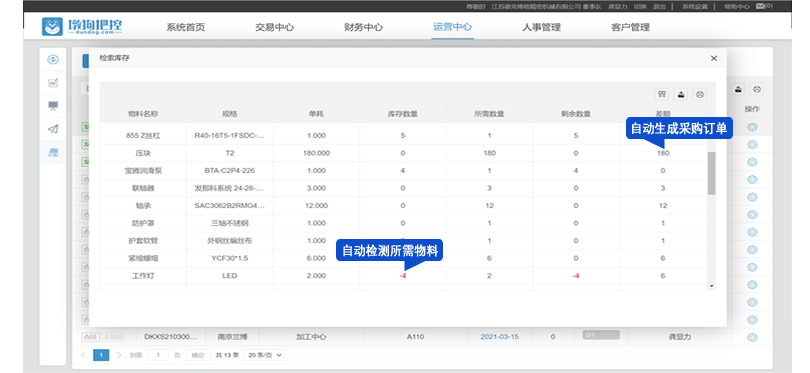Click the gear icon in the 南京兰博 row
The height and width of the screenshot is (373, 810).
[x=752, y=337]
